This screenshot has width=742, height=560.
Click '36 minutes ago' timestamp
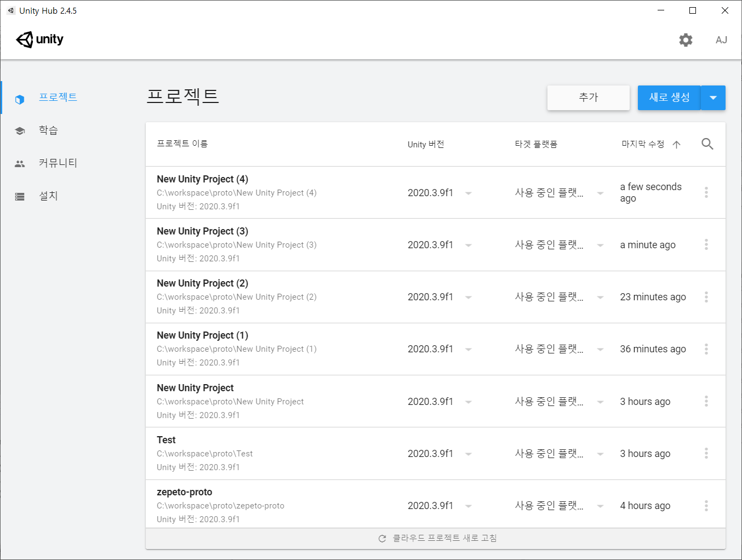pos(653,349)
